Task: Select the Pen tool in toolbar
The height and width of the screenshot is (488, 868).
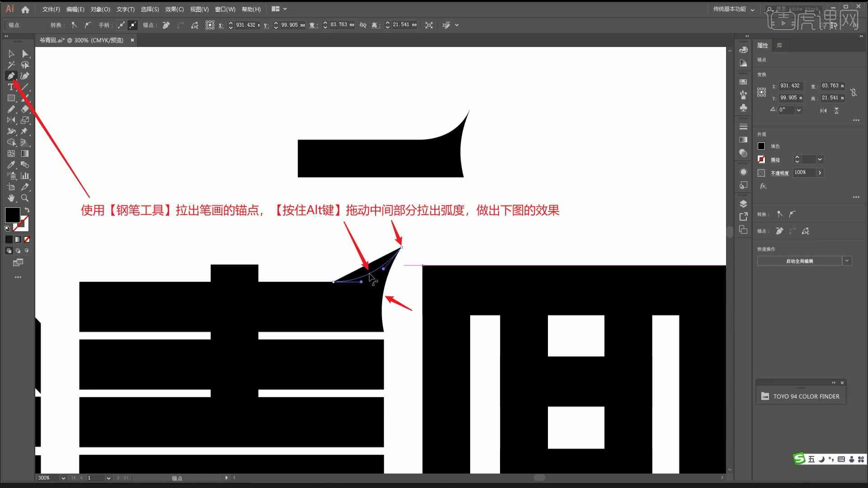Action: tap(11, 75)
